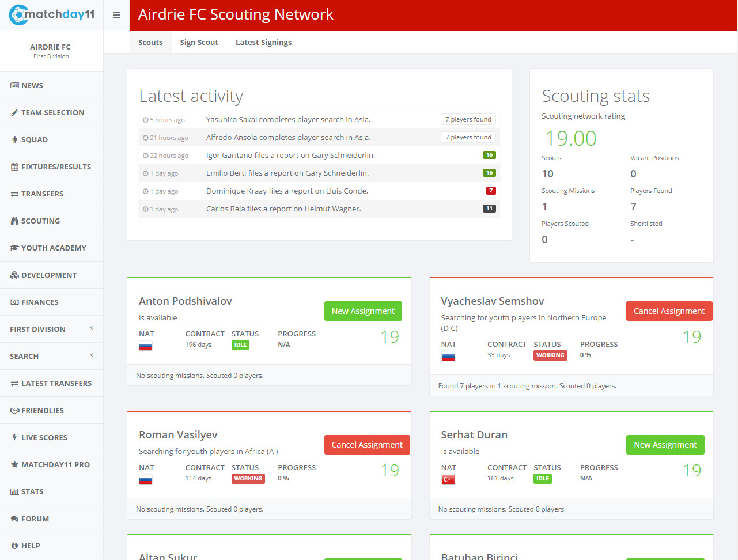Click Dominique Kraay's red rating 7 badge

click(x=491, y=191)
